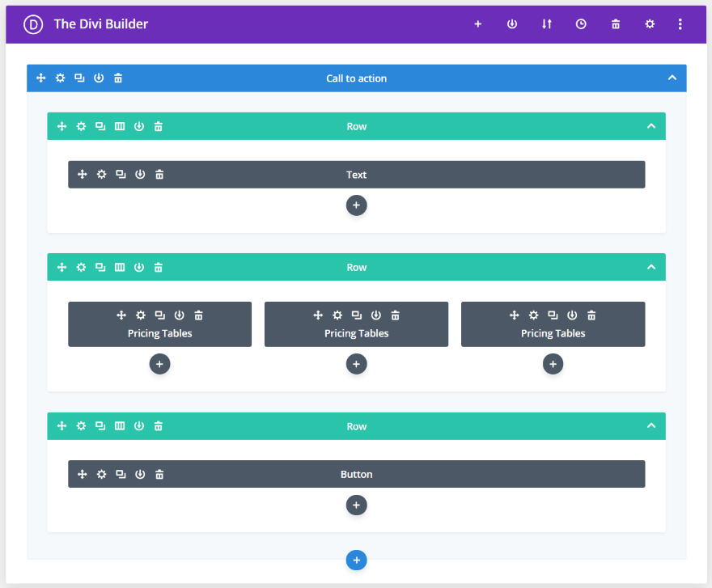
Task: Open Divi Builder settings gear in header
Action: point(650,24)
